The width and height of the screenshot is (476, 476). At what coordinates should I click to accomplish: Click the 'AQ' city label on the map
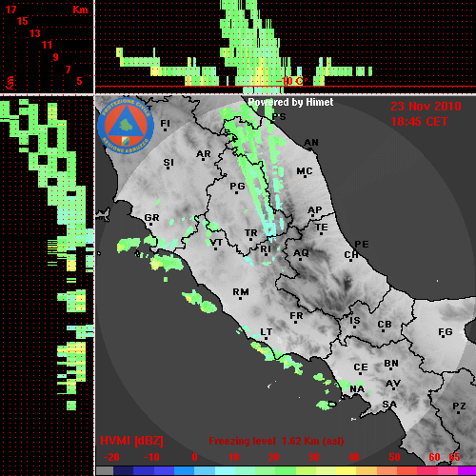(301, 253)
